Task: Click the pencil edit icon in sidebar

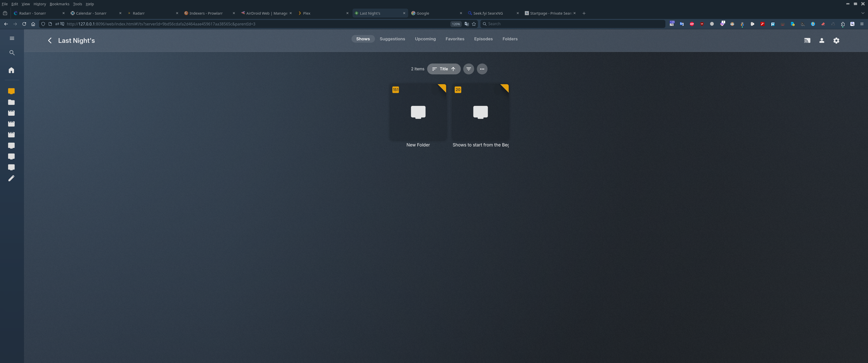Action: (11, 178)
